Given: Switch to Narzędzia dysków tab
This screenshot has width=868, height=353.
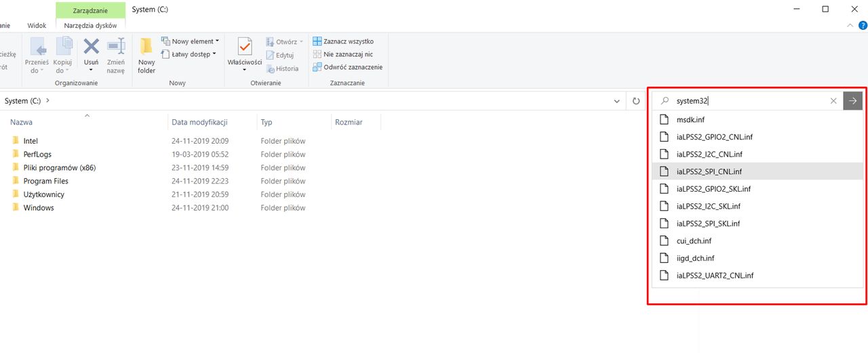Looking at the screenshot, I should coord(90,25).
